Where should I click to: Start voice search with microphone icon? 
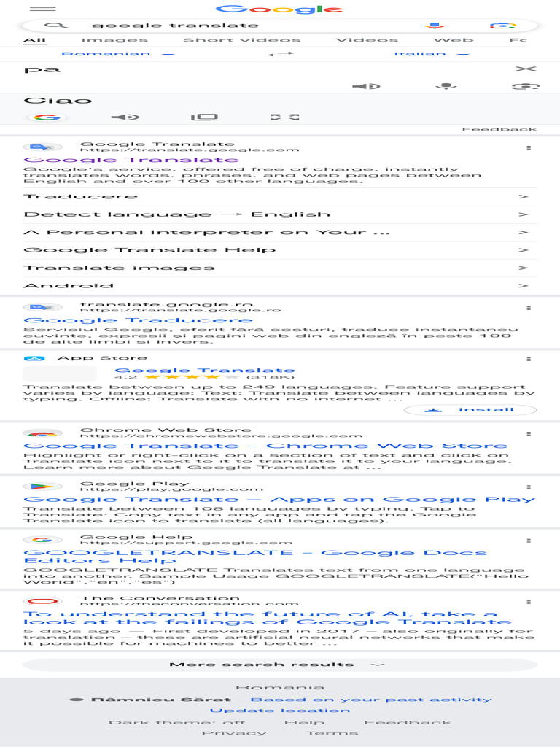(435, 26)
